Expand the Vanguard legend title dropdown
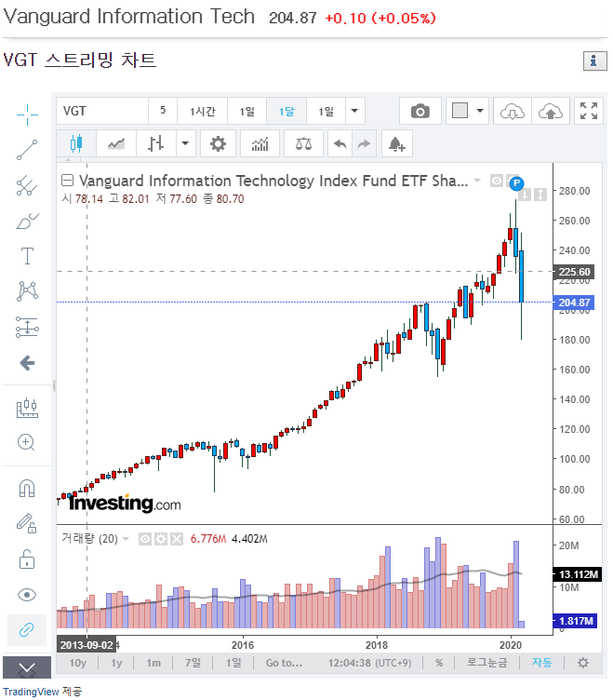This screenshot has height=700, width=613. coord(477,181)
